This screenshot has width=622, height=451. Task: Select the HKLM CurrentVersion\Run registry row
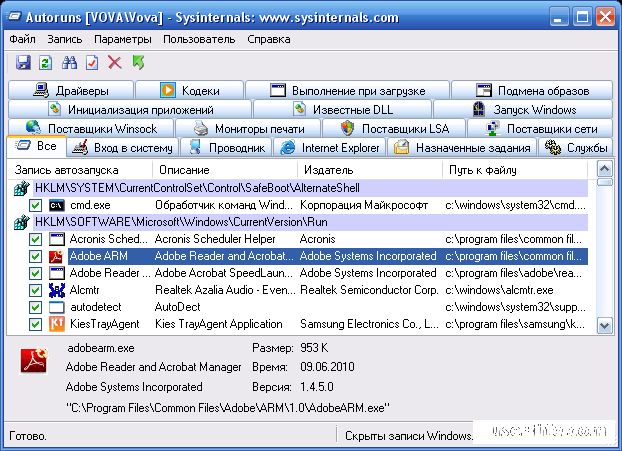[x=311, y=222]
